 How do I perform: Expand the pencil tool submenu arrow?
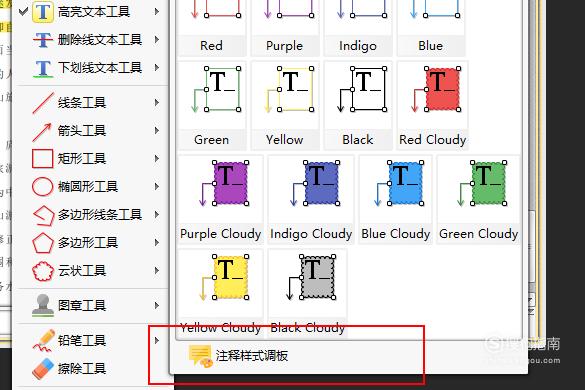(x=157, y=340)
